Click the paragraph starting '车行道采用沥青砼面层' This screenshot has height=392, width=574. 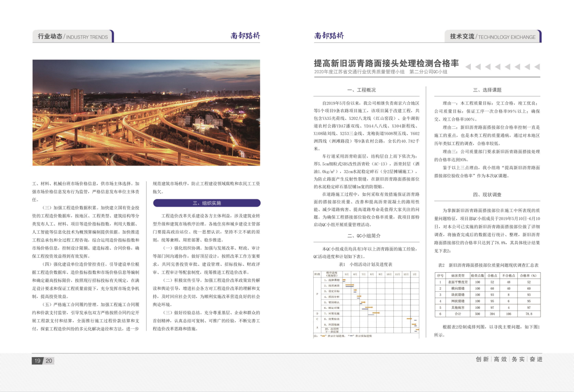click(x=367, y=171)
